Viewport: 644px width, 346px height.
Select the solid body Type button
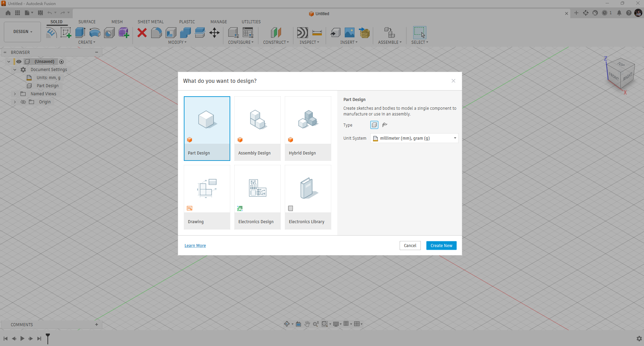(374, 125)
